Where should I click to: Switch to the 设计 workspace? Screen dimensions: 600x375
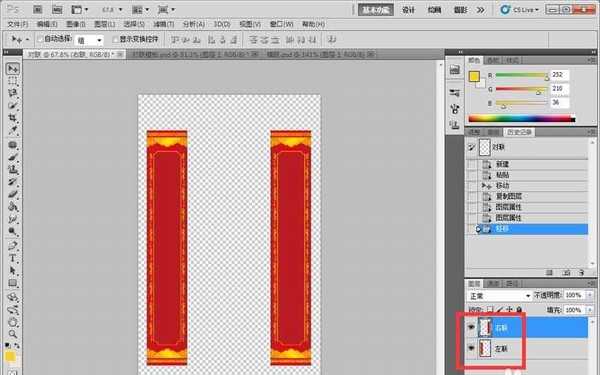pyautogui.click(x=408, y=10)
